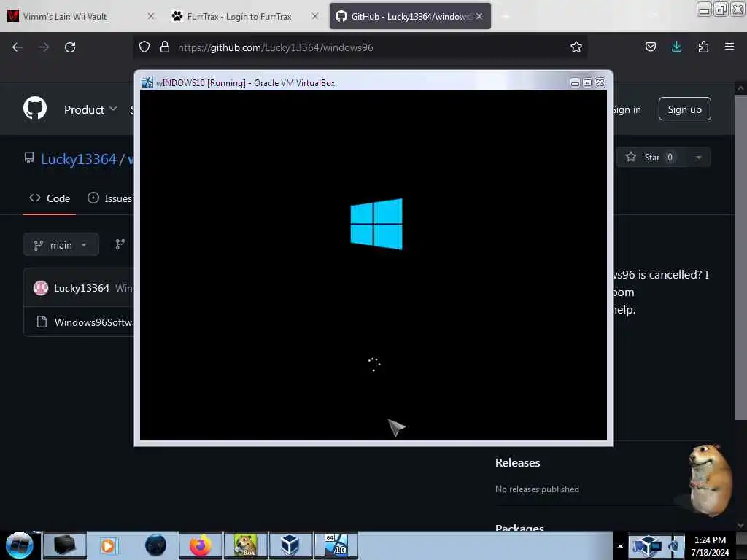Go back with the browser back arrow
The width and height of the screenshot is (747, 560).
[18, 47]
